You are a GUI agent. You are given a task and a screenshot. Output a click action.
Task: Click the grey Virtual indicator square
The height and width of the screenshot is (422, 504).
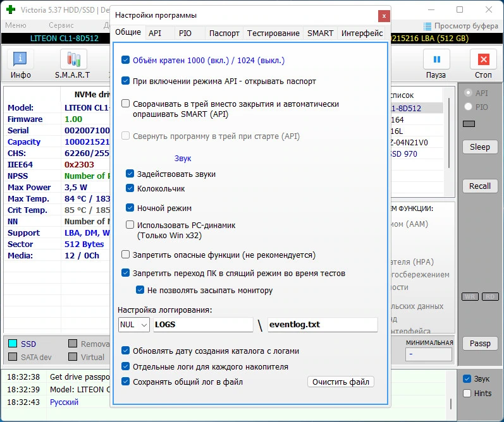tap(73, 356)
